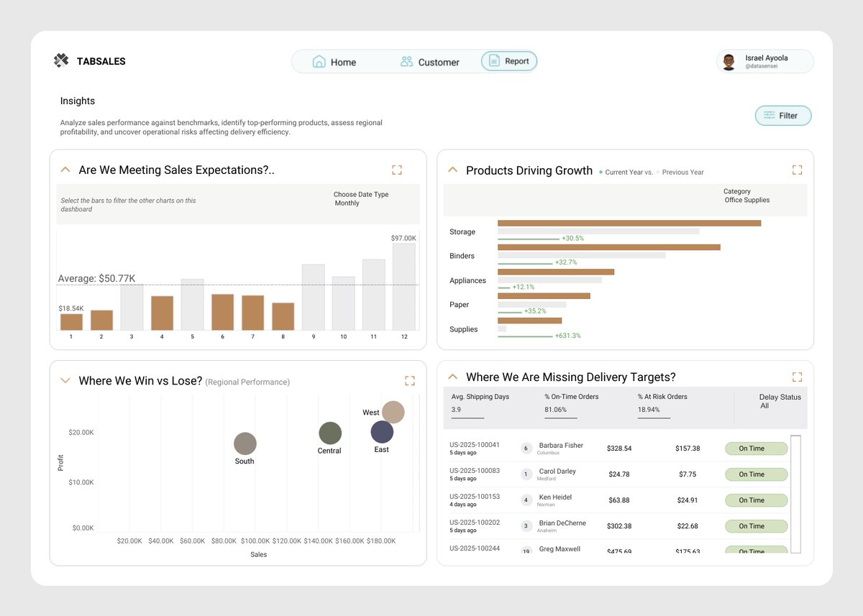Viewport: 863px width, 616px height.
Task: Click the % At Risk Orders 18.94% value
Action: click(x=649, y=410)
